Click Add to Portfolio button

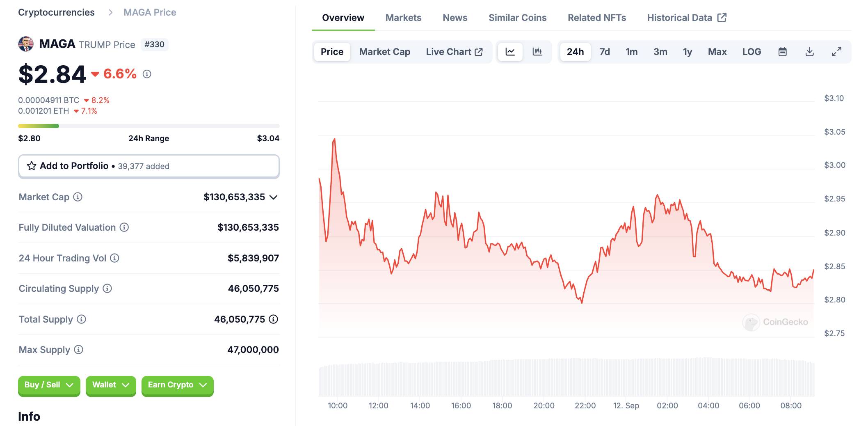pos(149,166)
